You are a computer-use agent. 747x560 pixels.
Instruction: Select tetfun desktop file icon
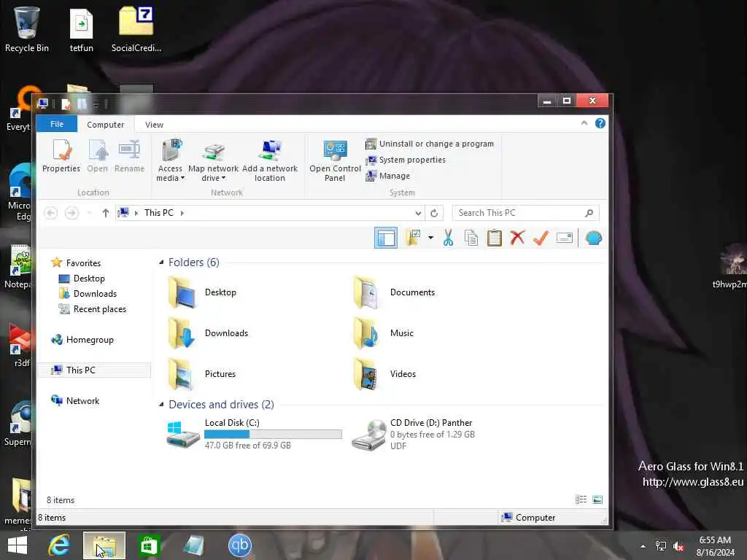pos(82,30)
